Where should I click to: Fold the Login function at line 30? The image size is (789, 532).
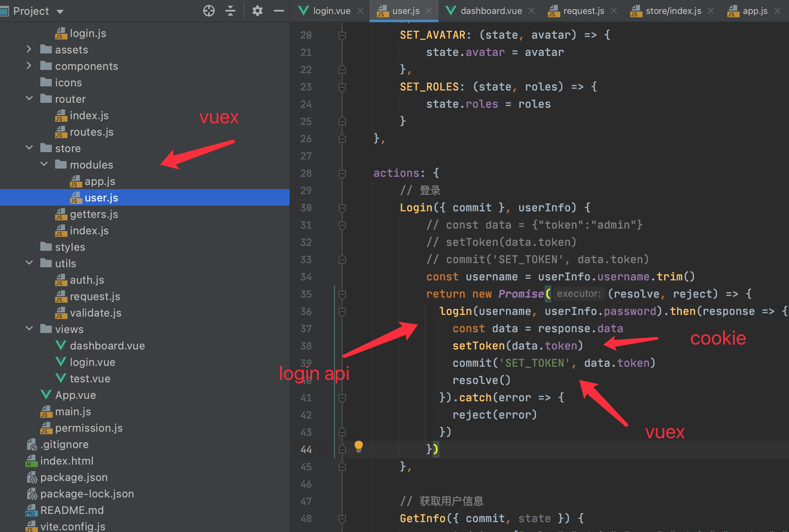(342, 208)
